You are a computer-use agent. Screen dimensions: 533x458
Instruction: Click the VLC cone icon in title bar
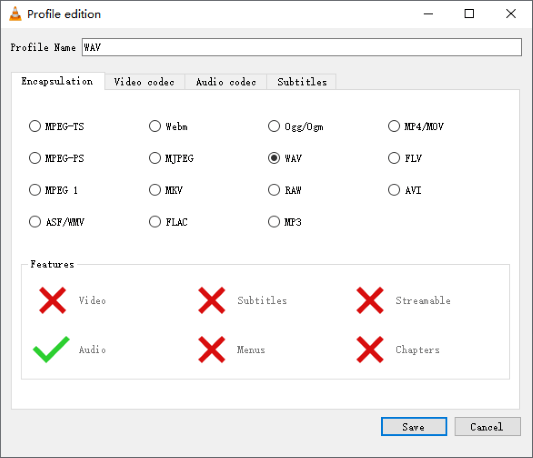click(x=15, y=14)
